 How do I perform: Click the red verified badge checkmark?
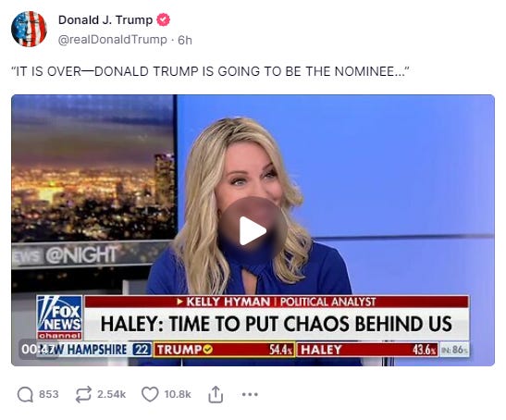pyautogui.click(x=164, y=20)
